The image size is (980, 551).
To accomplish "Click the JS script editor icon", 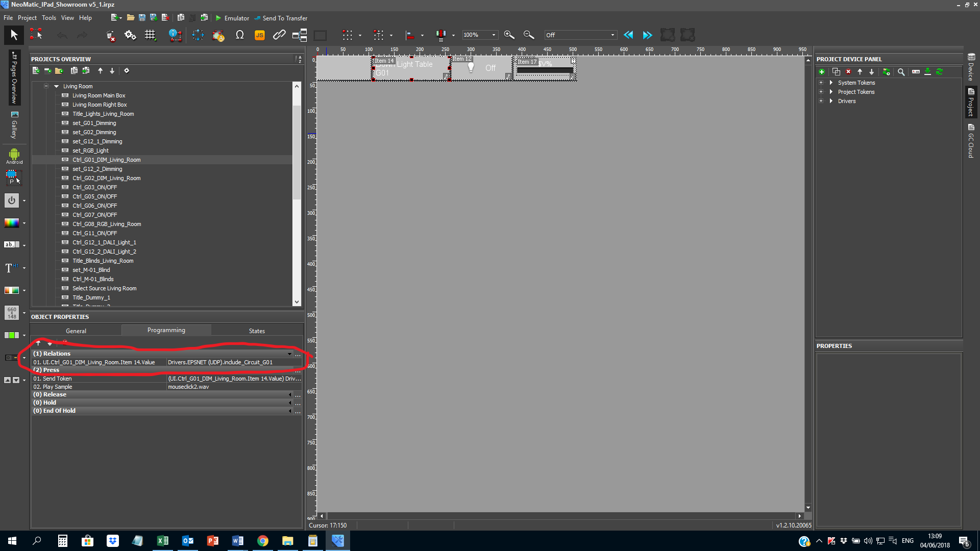I will pos(259,35).
